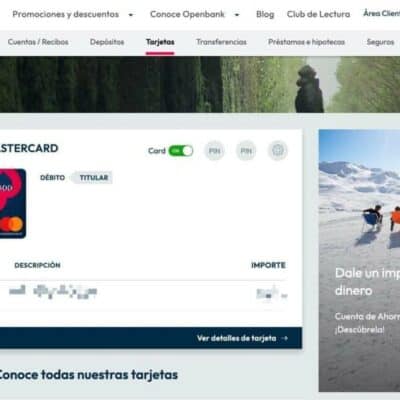400x400 pixels.
Task: Click the blurred amount in the transaction row
Action: (x=272, y=293)
